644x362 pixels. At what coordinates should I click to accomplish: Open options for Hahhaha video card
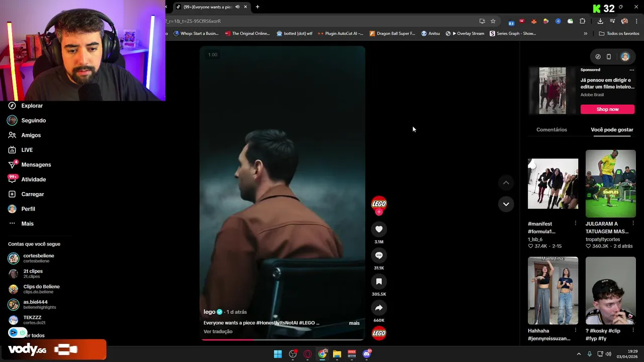tap(575, 330)
